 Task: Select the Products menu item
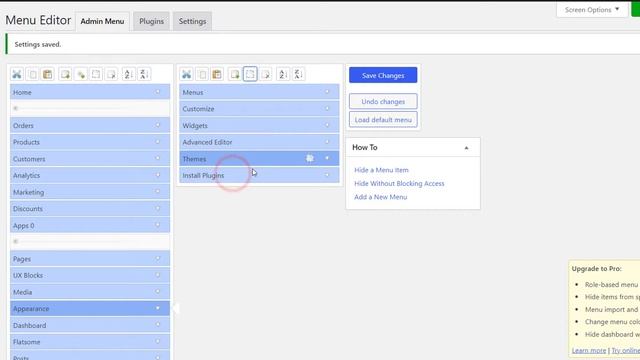coord(90,142)
